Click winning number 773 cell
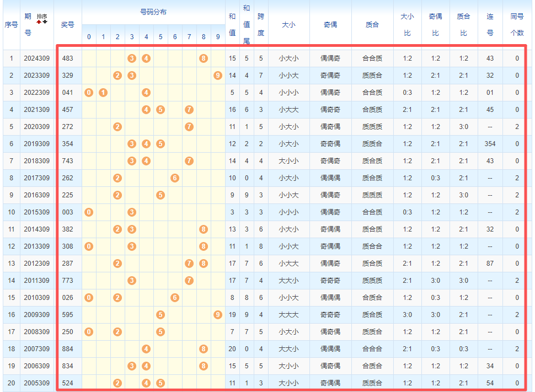The image size is (535, 392). [68, 281]
